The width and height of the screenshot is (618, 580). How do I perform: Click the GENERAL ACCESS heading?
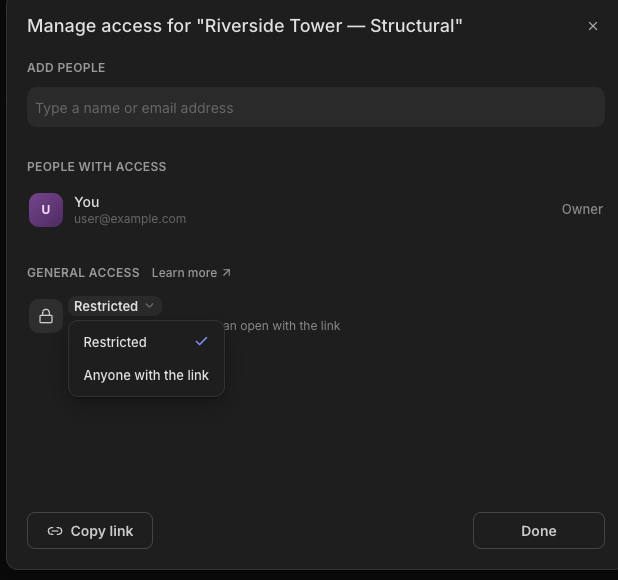coord(83,273)
